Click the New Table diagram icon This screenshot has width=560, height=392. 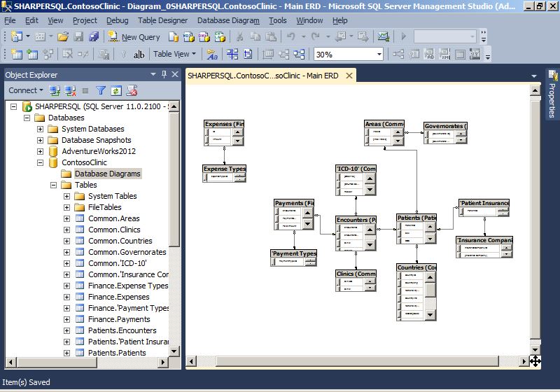click(17, 55)
